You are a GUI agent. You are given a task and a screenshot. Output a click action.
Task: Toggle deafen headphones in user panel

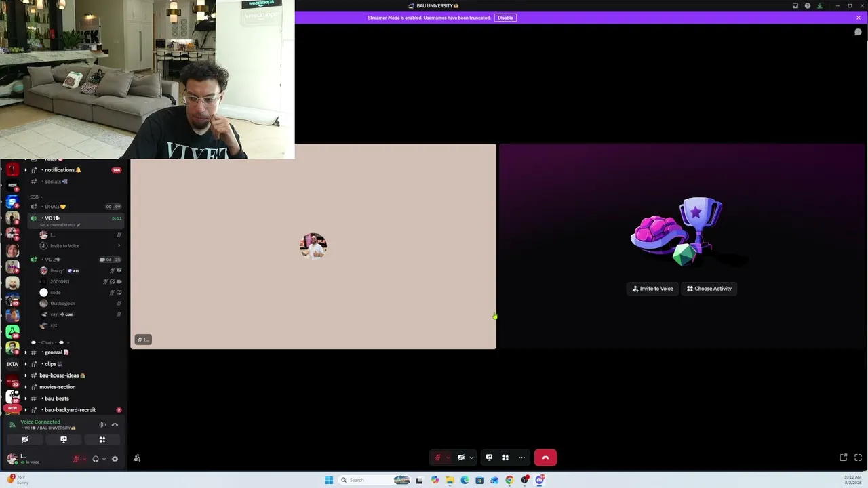[96, 459]
